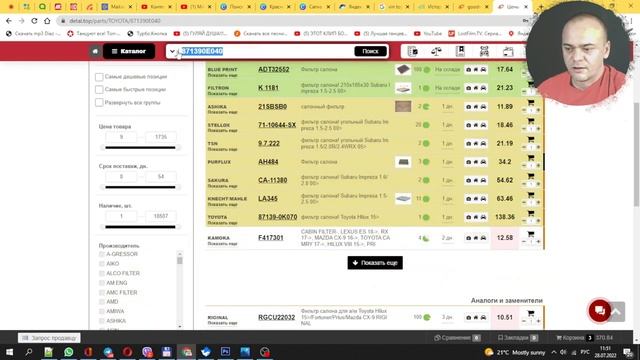Viewport: 640px width, 360px height.
Task: Enable Самые быстрые позиции checkbox
Action: (99, 89)
